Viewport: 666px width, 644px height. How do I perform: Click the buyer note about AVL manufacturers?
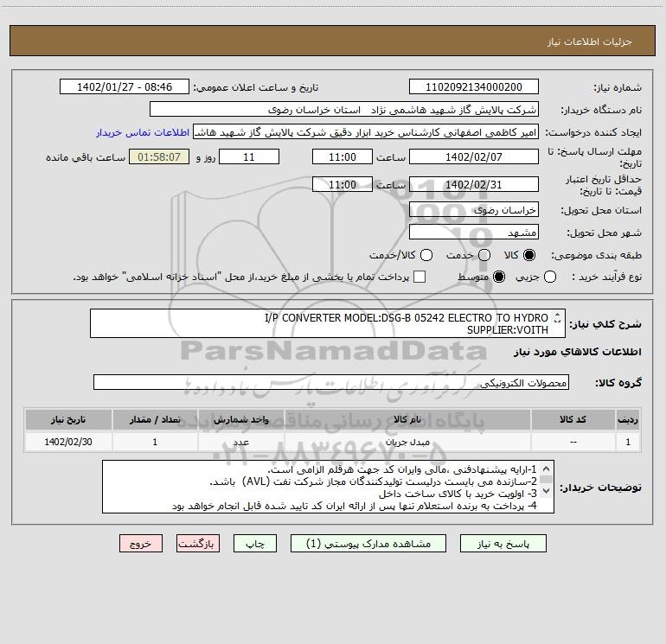[x=374, y=481]
